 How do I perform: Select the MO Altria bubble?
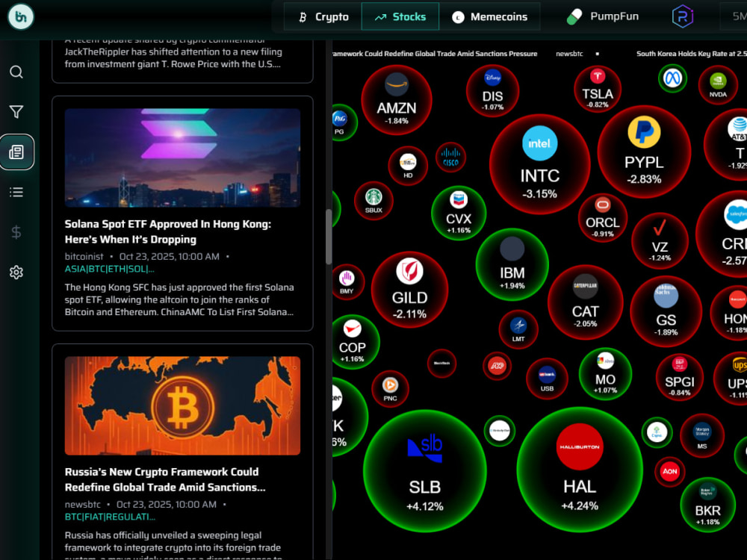606,374
